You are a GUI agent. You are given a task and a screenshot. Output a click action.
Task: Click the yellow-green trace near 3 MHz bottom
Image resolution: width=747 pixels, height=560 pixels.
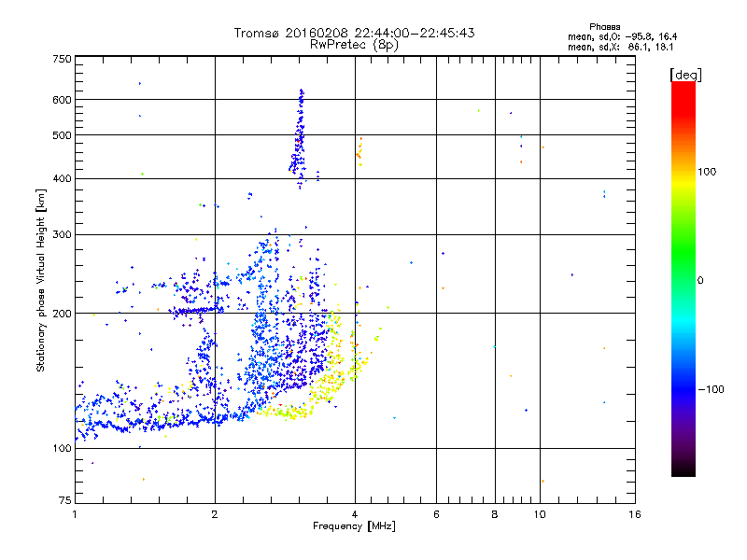pos(286,413)
